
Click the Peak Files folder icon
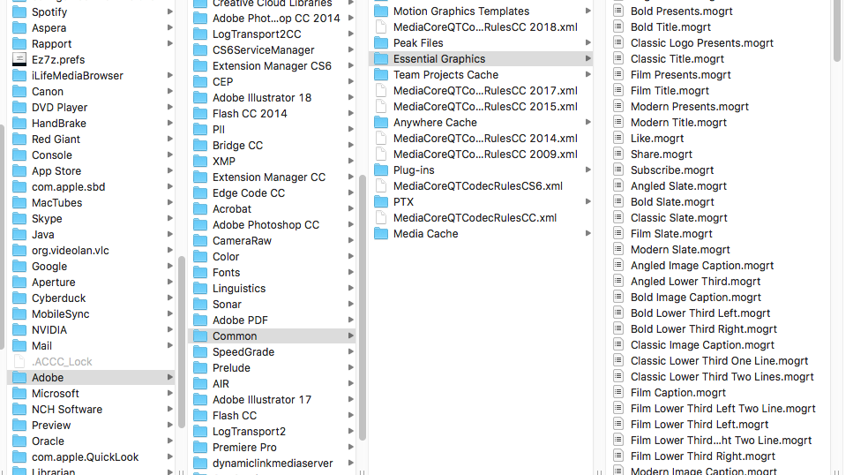pos(381,42)
